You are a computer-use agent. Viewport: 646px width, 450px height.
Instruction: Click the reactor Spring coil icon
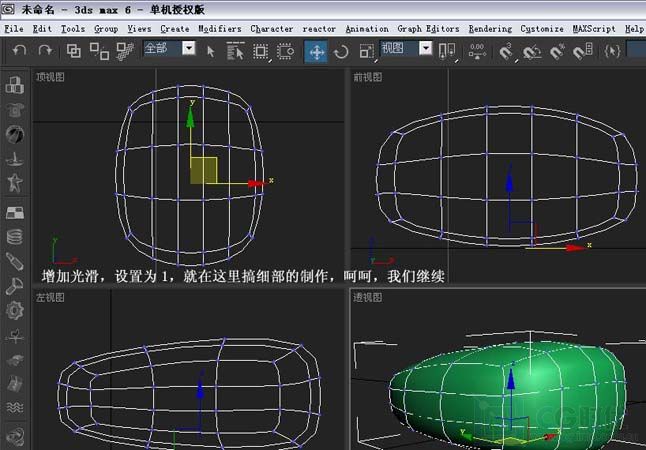pos(15,237)
